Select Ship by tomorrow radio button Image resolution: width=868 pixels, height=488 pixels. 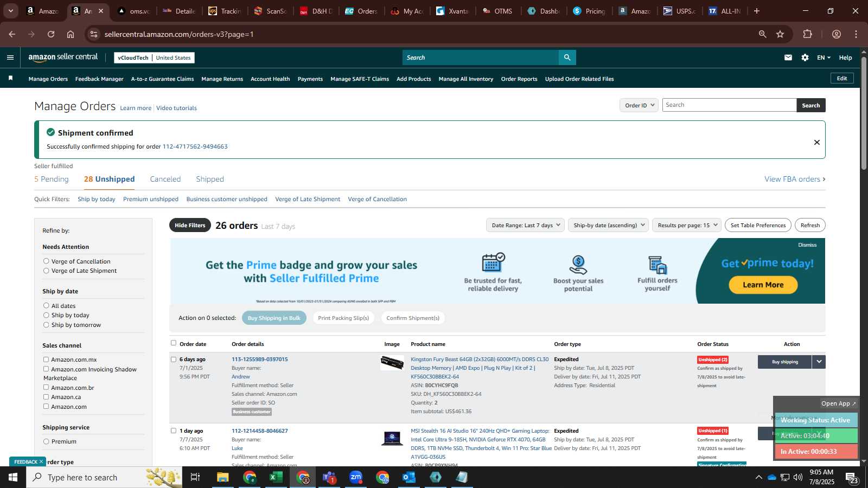pos(46,325)
